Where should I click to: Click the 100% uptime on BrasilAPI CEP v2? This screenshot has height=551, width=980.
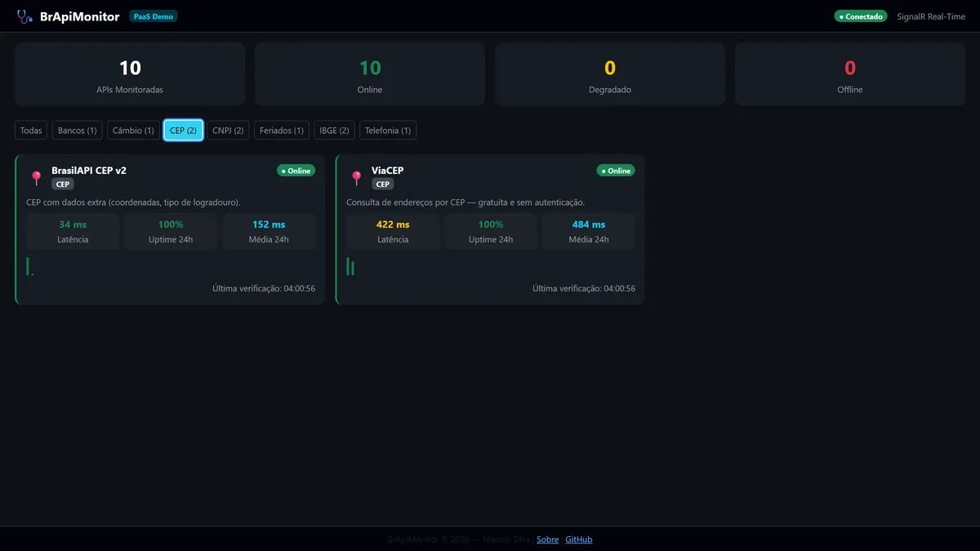(171, 224)
